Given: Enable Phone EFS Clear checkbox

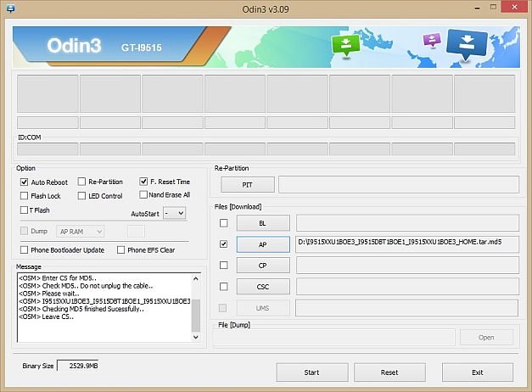Looking at the screenshot, I should [120, 249].
